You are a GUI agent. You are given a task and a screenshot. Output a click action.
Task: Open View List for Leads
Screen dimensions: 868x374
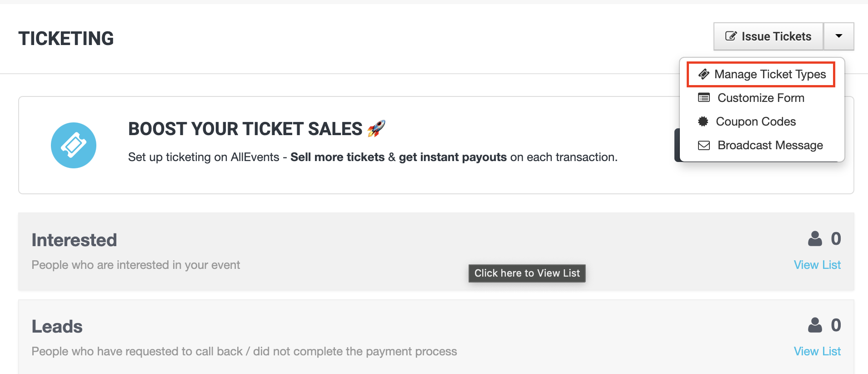coord(817,351)
